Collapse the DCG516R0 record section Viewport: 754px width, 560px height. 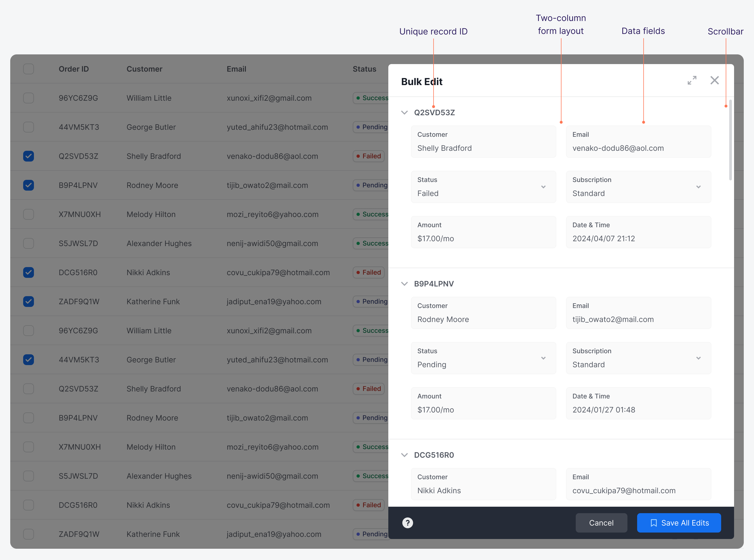404,455
